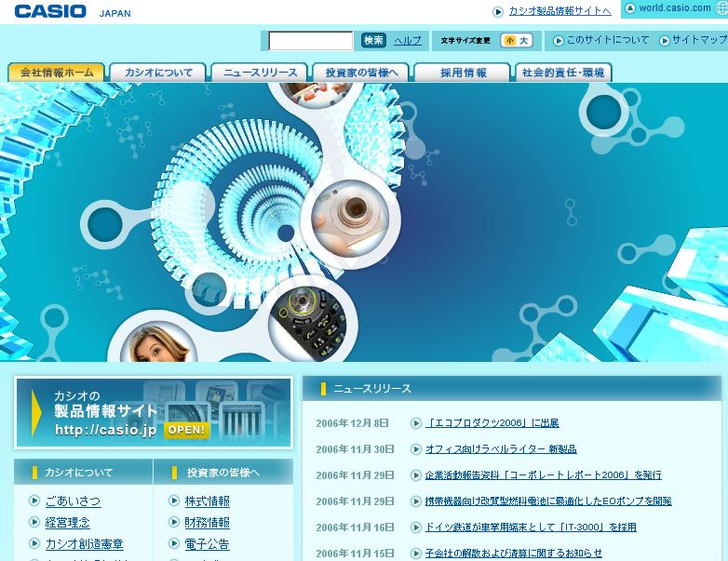The width and height of the screenshot is (728, 561).
Task: Click 投資家の皆様へ section heading
Action: [x=223, y=473]
